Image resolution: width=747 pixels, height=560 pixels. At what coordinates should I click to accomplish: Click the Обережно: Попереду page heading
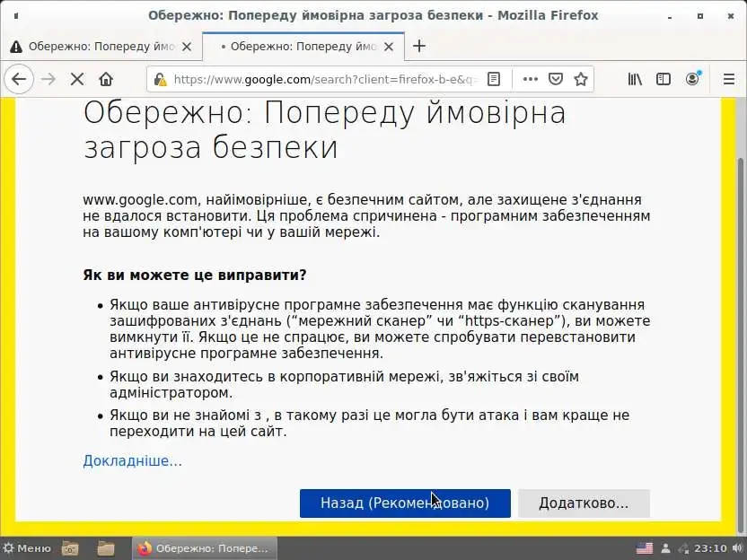pyautogui.click(x=324, y=129)
